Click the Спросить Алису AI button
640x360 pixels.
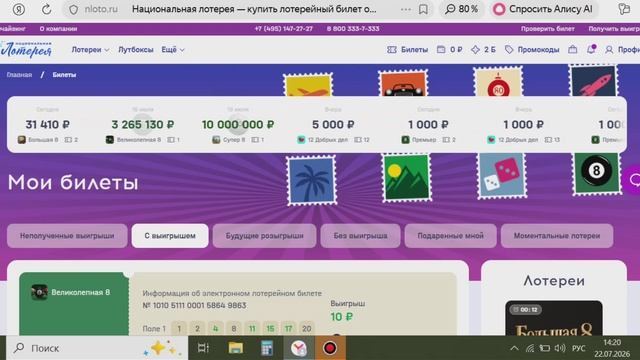[x=543, y=9]
